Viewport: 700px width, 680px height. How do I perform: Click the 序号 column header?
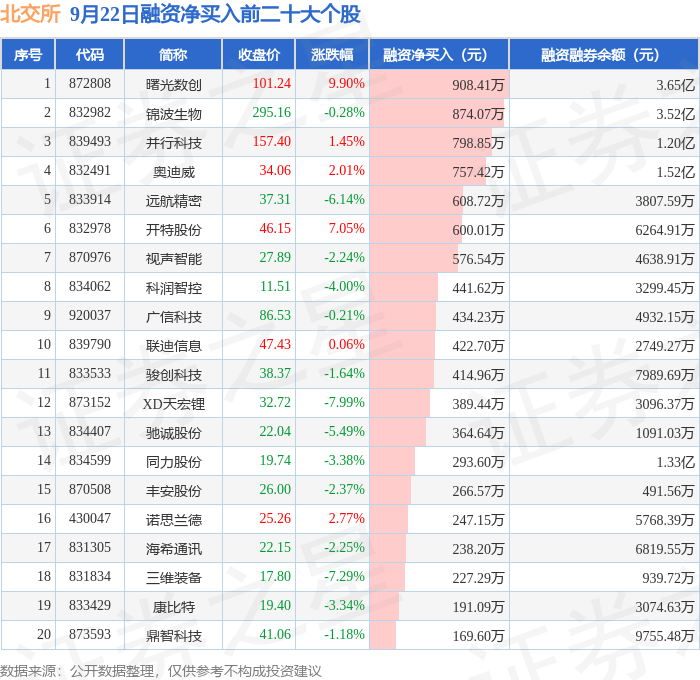[x=28, y=55]
